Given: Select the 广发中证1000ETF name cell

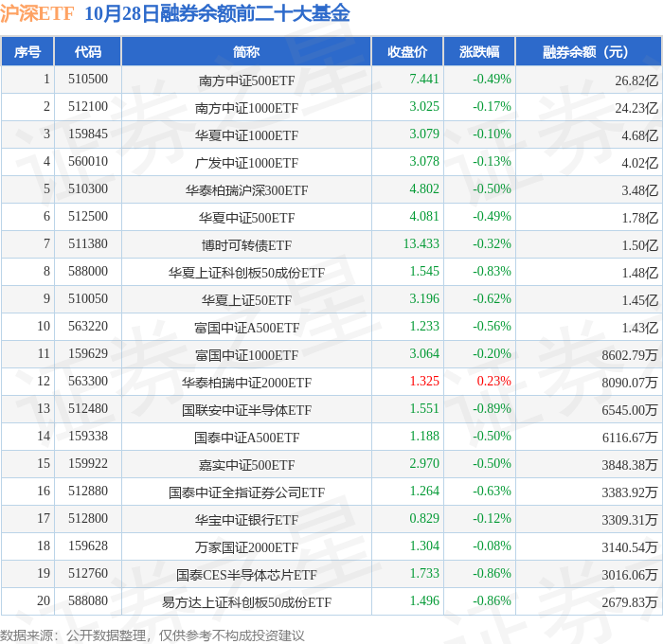Looking at the screenshot, I should click(x=246, y=162).
